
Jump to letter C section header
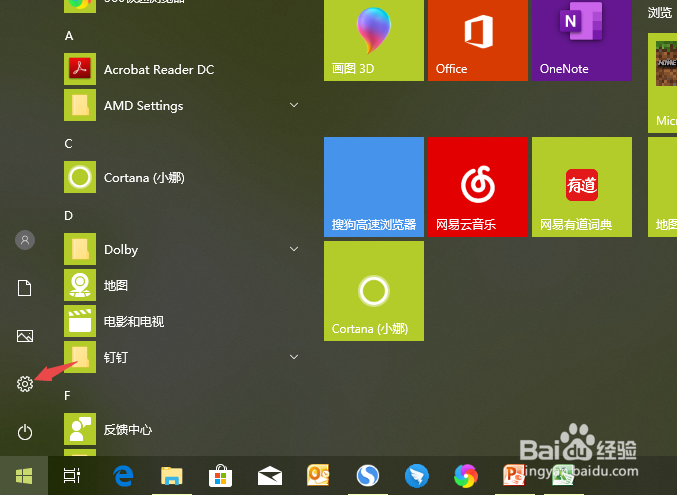[x=68, y=144]
